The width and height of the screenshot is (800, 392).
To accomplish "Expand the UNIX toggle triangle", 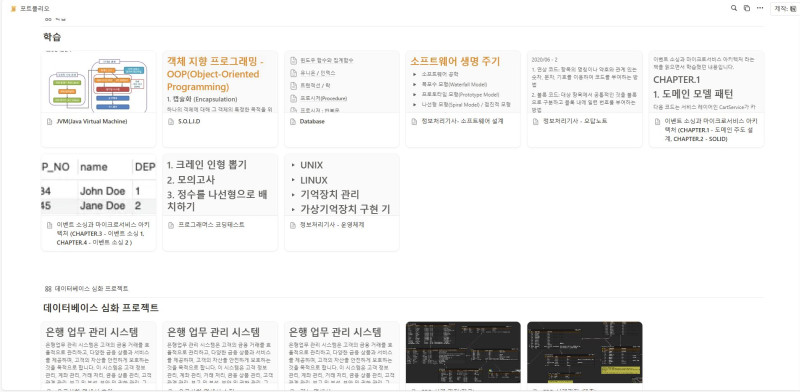I will (293, 165).
